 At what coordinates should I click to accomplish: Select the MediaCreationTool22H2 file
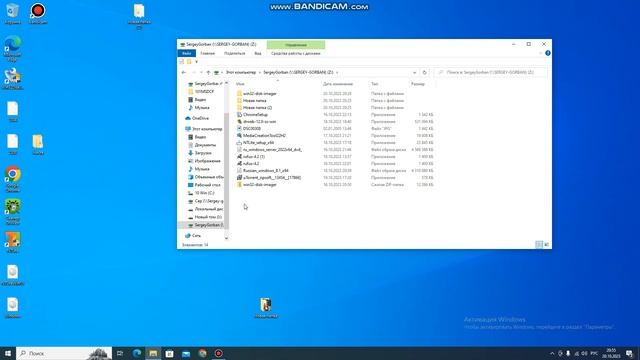(x=264, y=136)
